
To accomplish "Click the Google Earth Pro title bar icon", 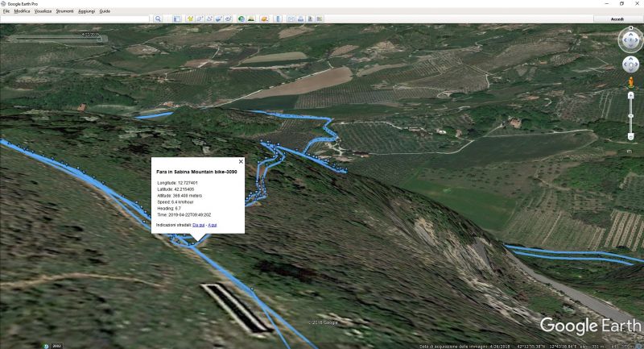I will pyautogui.click(x=4, y=4).
